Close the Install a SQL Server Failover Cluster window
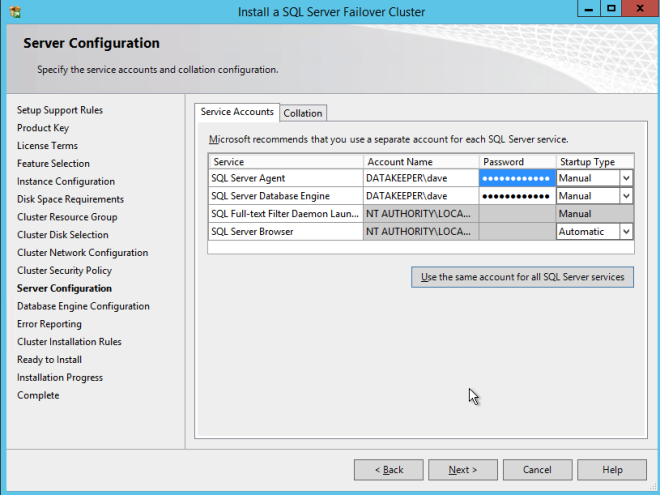This screenshot has width=660, height=495. pos(640,9)
